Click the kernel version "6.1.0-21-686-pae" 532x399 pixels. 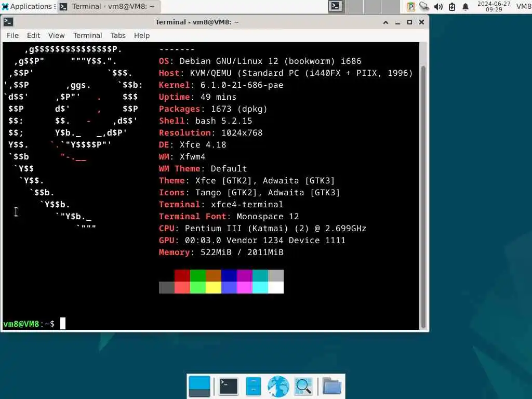(242, 85)
